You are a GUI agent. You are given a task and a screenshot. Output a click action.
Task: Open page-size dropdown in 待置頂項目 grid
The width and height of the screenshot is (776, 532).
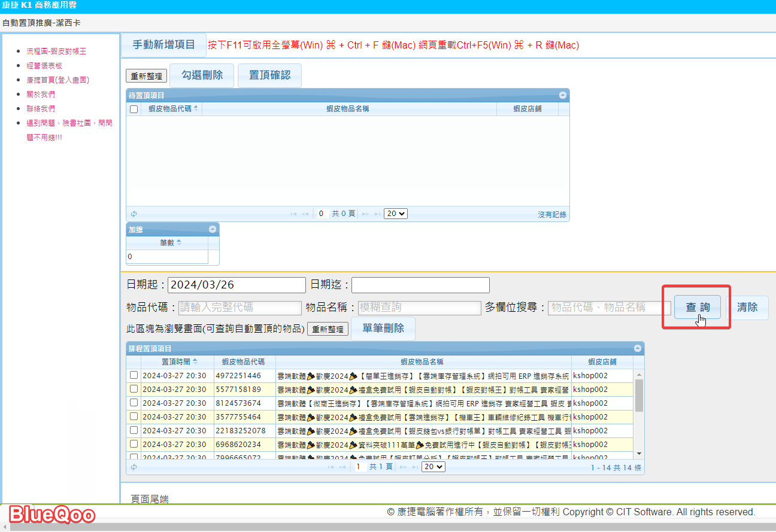point(395,214)
